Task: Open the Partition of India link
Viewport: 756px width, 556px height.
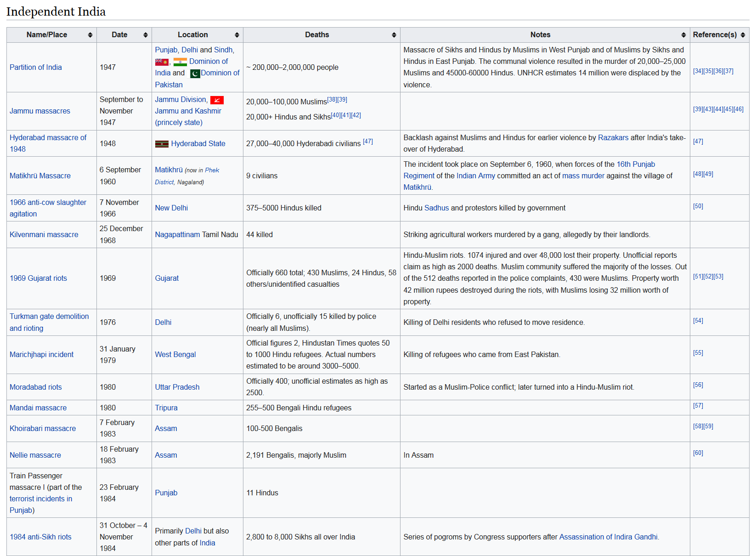Action: tap(36, 67)
